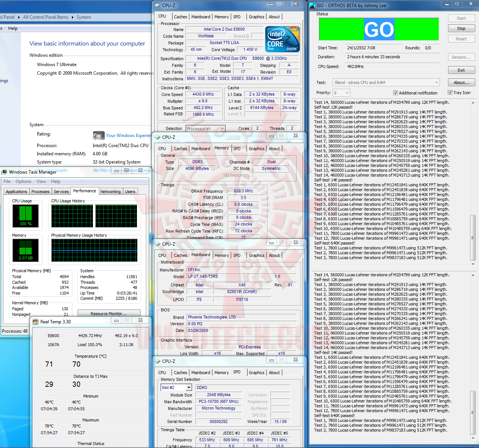Viewport: 479px width, 448px height.
Task: Open Sensors... in ORTHOS
Action: point(461,57)
